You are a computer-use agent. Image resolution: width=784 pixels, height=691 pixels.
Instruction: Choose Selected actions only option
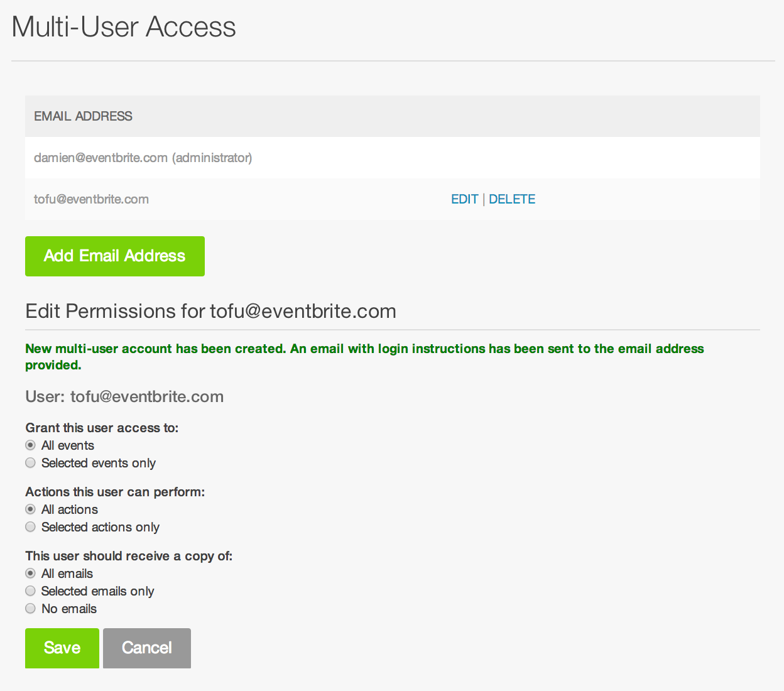click(x=30, y=527)
